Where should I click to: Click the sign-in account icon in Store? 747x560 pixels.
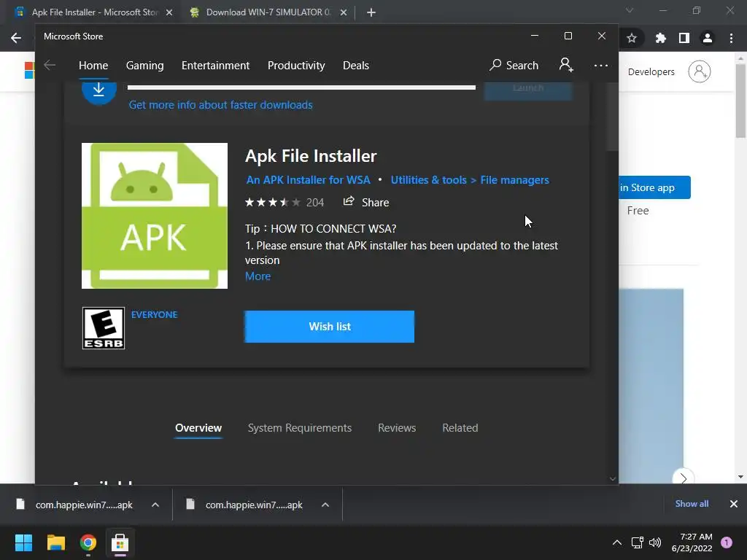click(566, 65)
